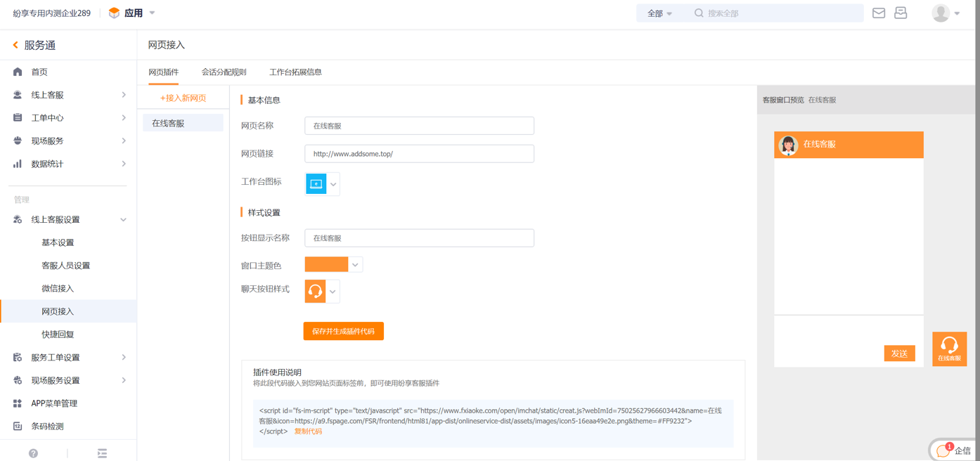
Task: Click the 数据统计 chart icon
Action: coord(18,164)
